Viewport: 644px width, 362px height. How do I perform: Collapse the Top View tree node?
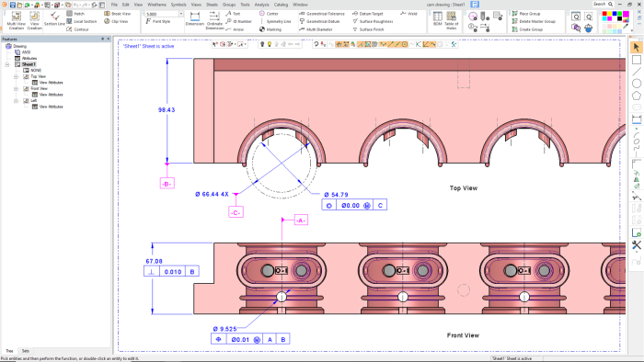point(16,76)
